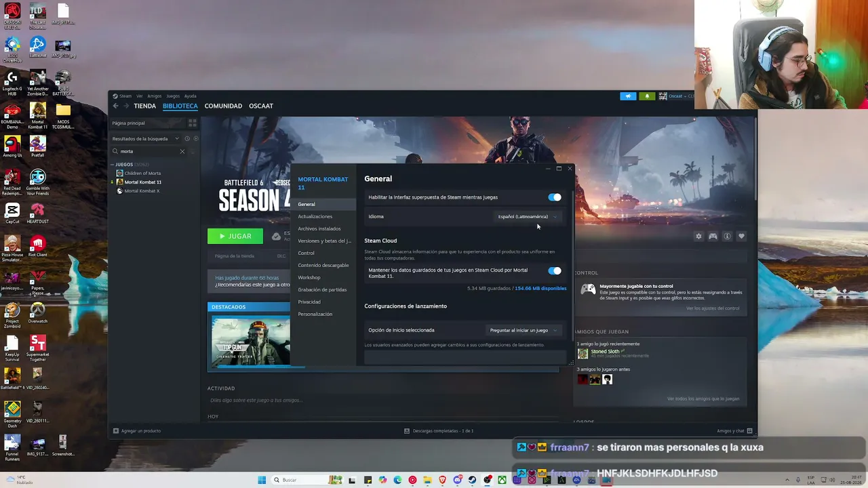
Task: Open Xbox app in the taskbar
Action: 502,480
